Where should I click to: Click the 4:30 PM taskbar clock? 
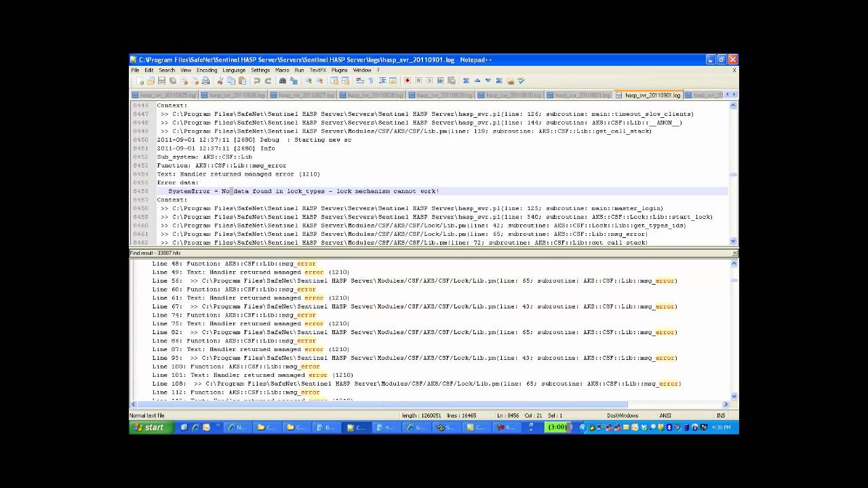tap(720, 427)
